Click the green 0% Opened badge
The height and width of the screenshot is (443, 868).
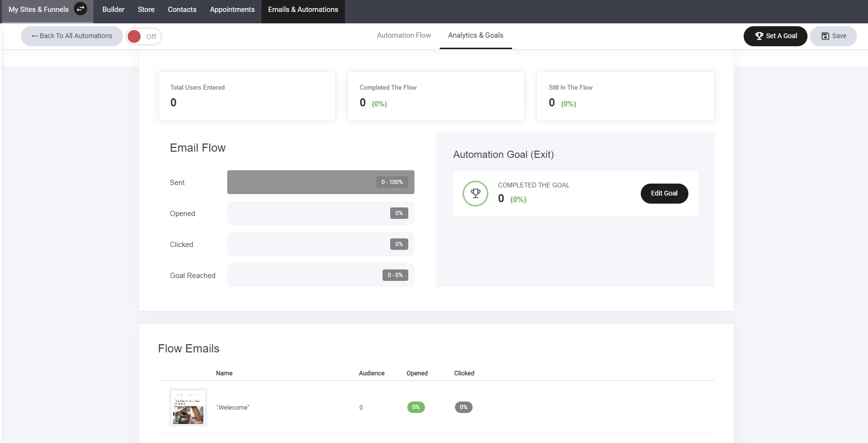(416, 407)
